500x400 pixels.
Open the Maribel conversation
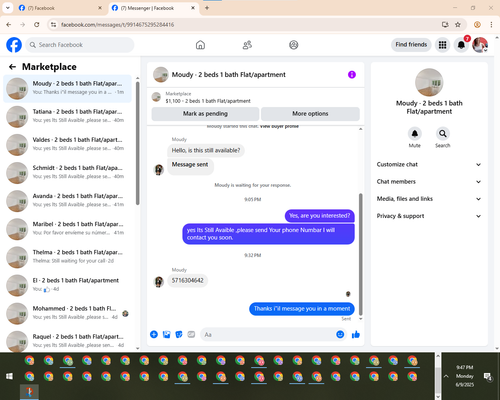[x=68, y=229]
